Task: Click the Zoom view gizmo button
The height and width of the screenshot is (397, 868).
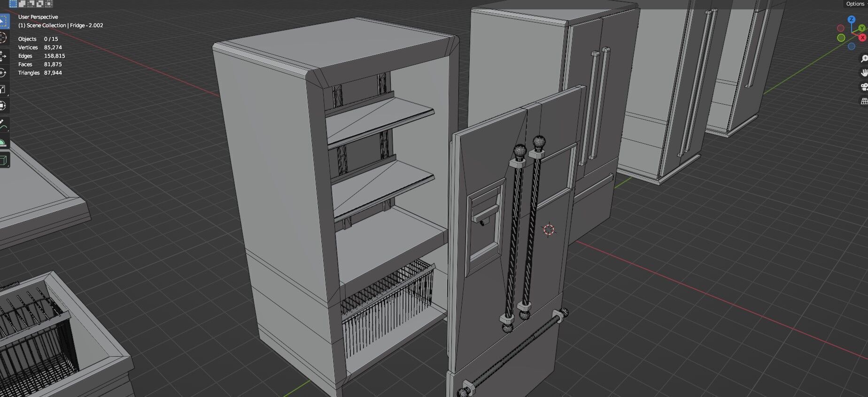Action: click(x=864, y=59)
